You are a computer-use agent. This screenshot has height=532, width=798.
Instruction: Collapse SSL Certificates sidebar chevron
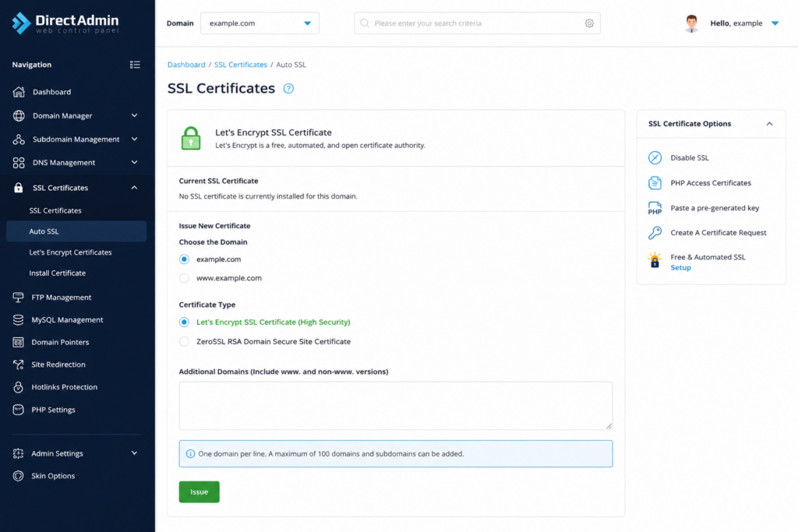(134, 188)
